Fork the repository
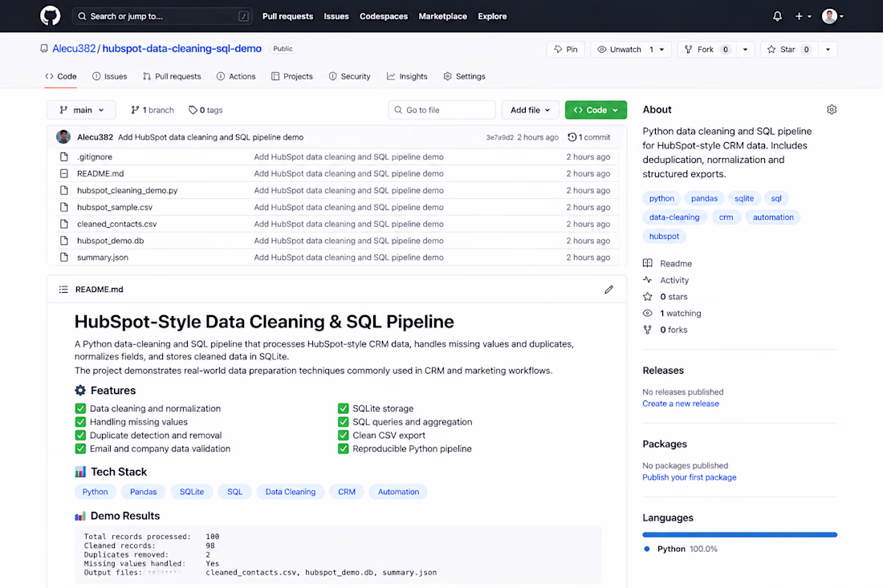 tap(706, 50)
